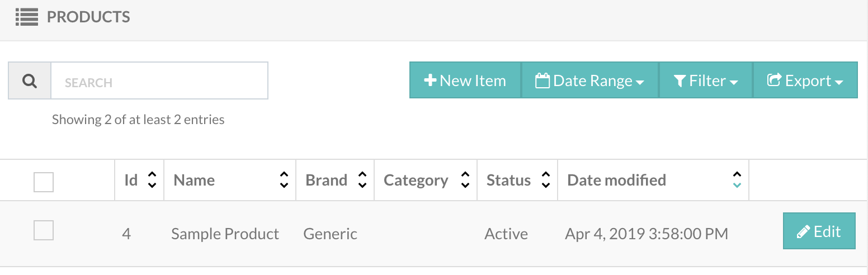Viewport: 868px width, 275px height.
Task: Sort by Id using sort arrows
Action: pos(152,180)
